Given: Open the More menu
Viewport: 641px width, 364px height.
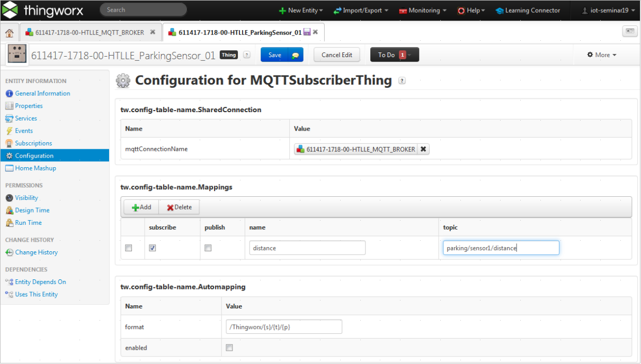Looking at the screenshot, I should 602,55.
